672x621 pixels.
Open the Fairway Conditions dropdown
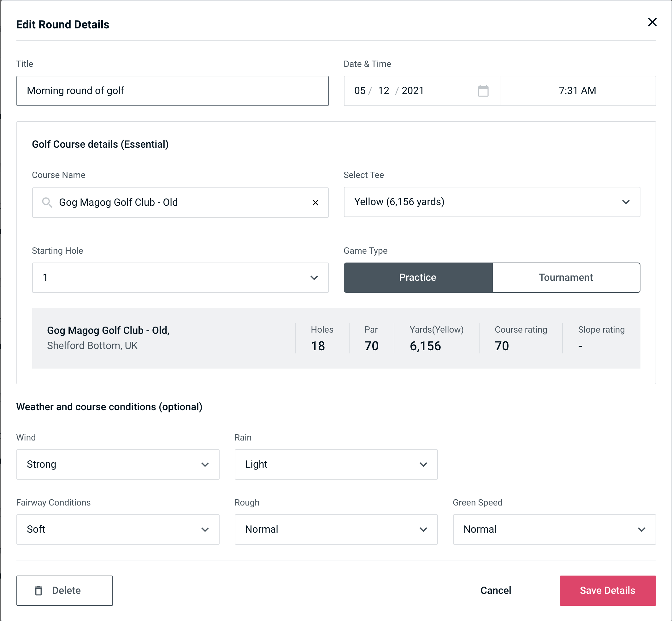pos(117,529)
